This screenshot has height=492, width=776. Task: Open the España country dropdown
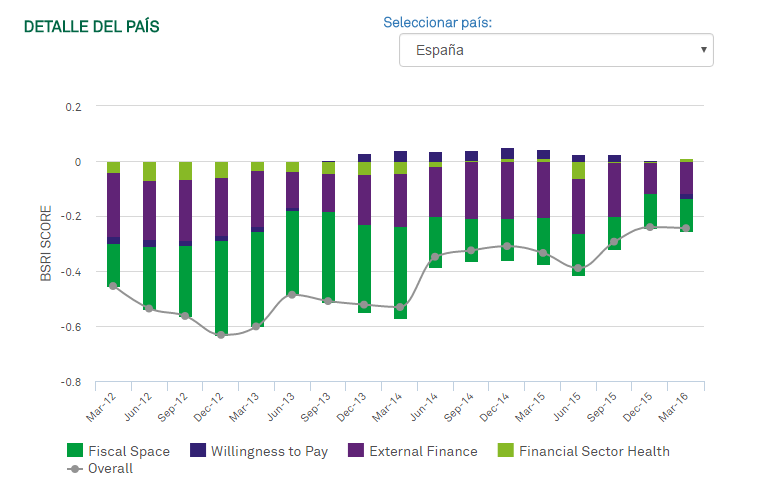coord(556,50)
